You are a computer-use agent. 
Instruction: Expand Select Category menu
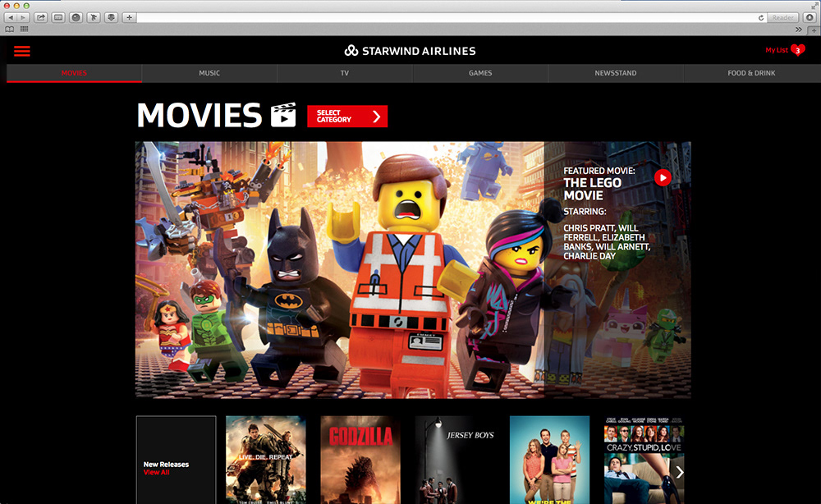347,117
